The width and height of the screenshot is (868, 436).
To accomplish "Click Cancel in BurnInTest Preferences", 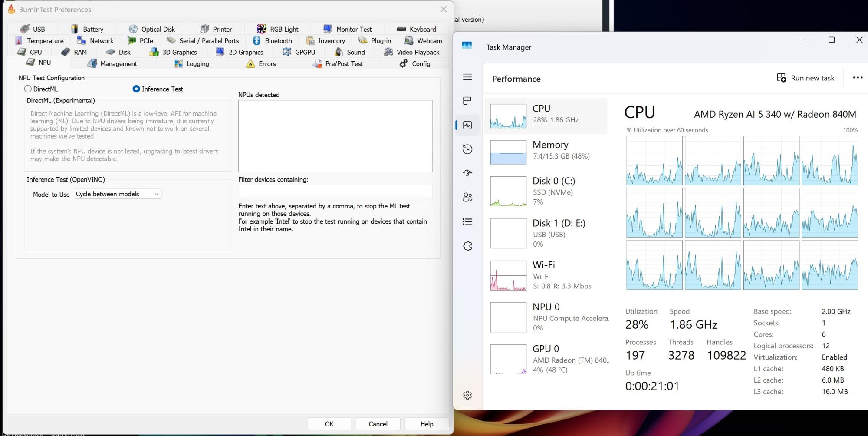I will click(378, 424).
